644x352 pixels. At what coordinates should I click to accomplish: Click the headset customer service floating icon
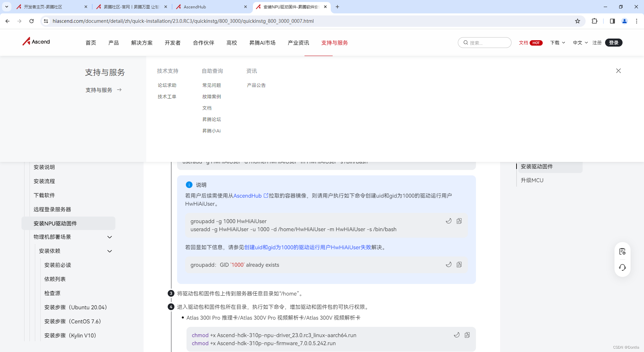pos(623,268)
